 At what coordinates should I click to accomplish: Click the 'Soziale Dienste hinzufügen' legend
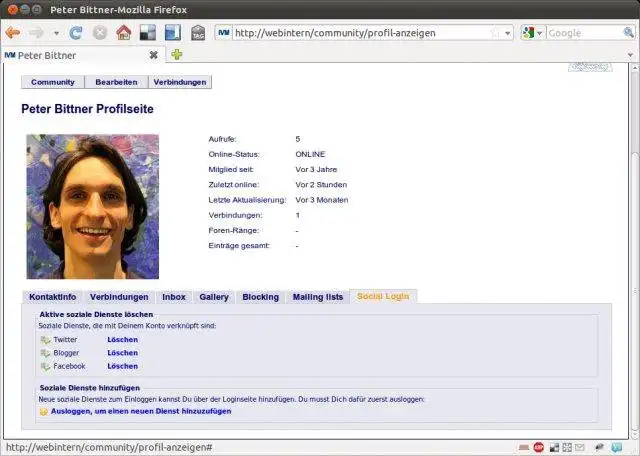click(90, 388)
